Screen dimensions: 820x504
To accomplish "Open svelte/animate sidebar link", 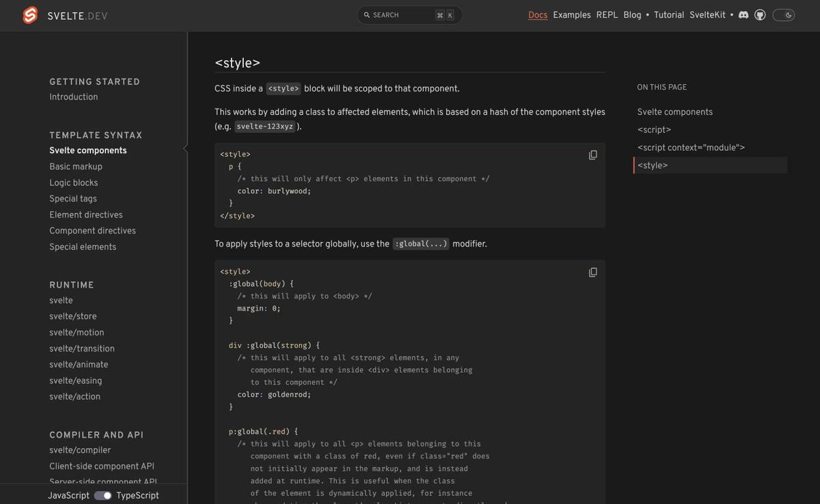I will coord(79,365).
